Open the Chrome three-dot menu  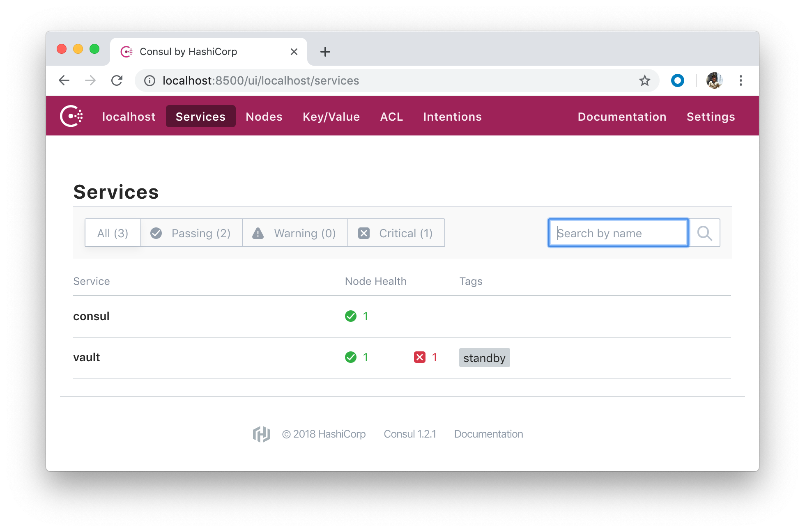(741, 80)
